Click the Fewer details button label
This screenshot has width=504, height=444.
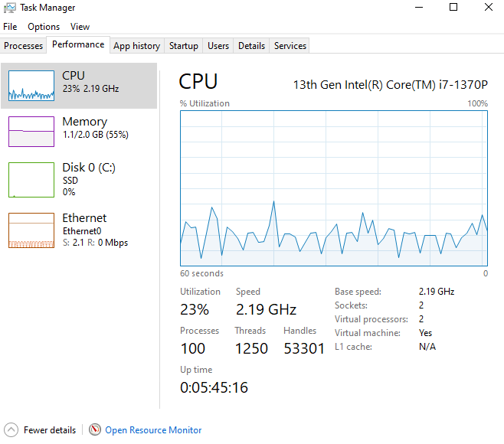point(50,430)
